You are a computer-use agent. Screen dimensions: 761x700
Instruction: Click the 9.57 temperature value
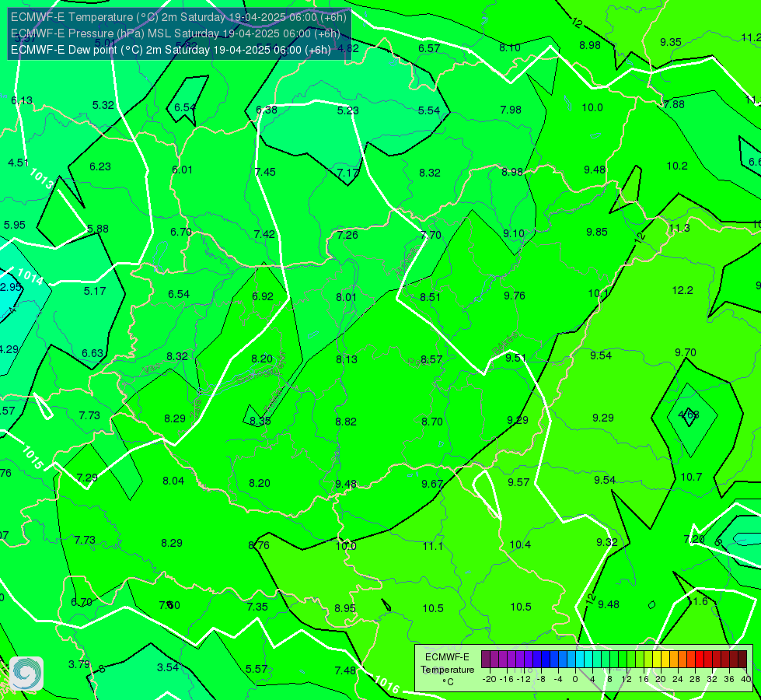point(518,482)
